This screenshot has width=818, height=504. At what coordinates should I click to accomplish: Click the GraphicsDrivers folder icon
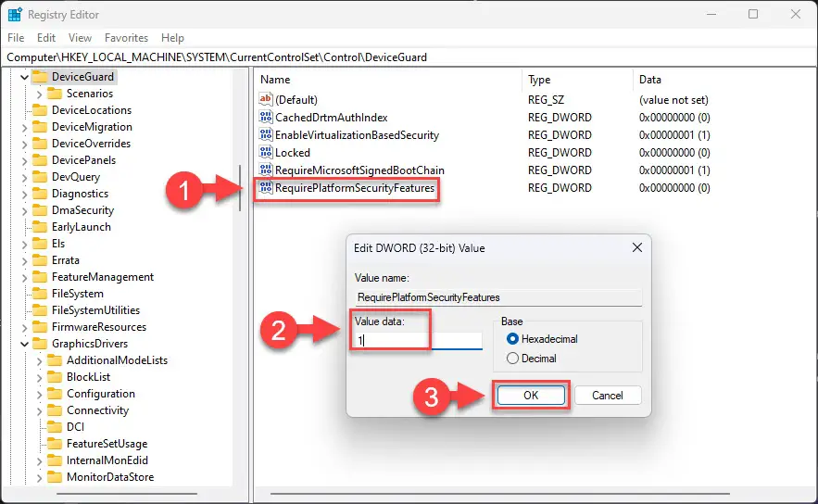[x=40, y=344]
